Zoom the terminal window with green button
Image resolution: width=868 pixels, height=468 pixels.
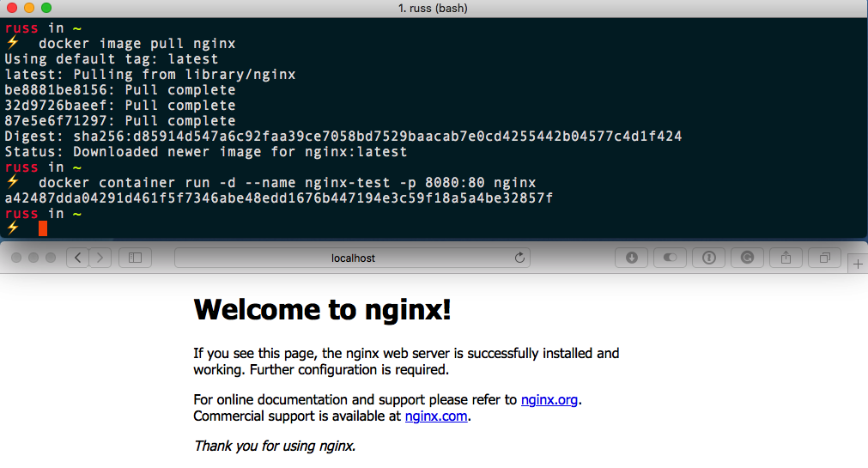pyautogui.click(x=46, y=8)
